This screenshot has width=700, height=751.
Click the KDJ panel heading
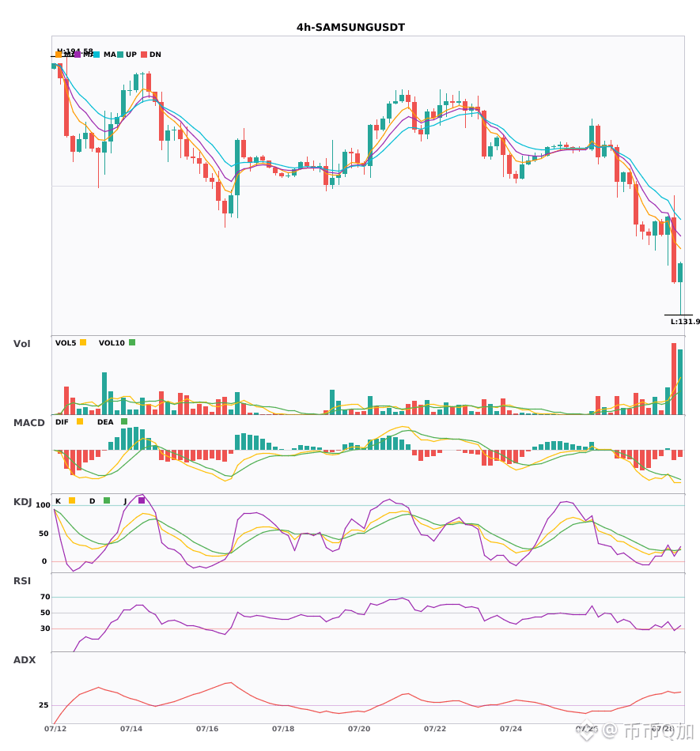click(x=22, y=502)
